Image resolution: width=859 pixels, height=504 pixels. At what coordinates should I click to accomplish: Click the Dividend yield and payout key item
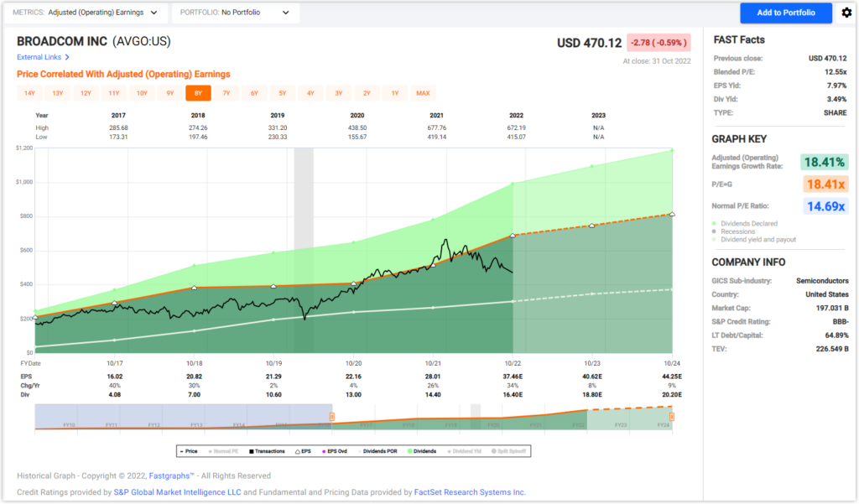coord(754,240)
